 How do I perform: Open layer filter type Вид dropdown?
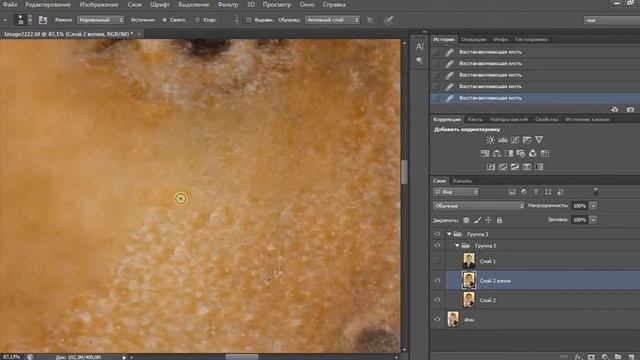click(456, 192)
